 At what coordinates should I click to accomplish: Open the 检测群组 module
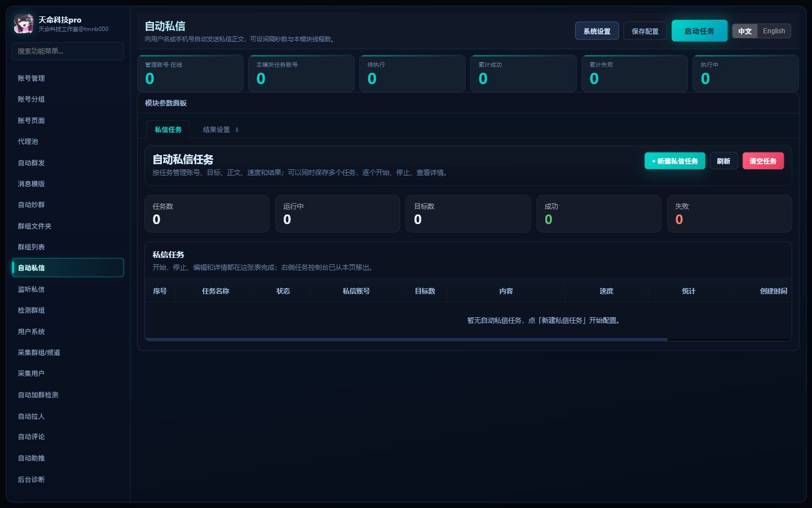[x=68, y=310]
